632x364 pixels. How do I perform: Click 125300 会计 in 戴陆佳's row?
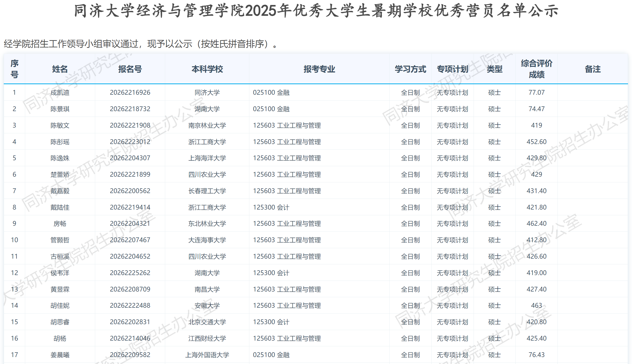click(x=271, y=207)
